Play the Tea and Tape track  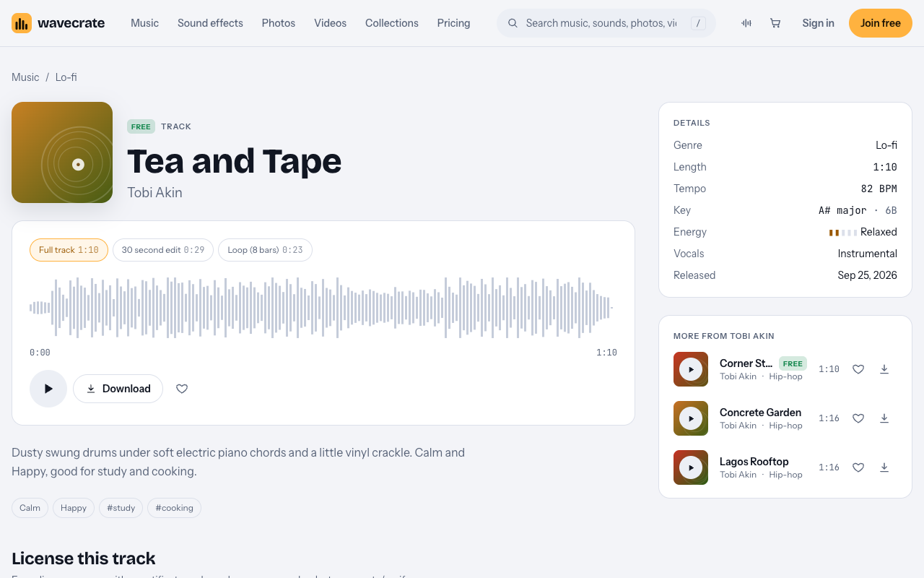[x=48, y=389]
